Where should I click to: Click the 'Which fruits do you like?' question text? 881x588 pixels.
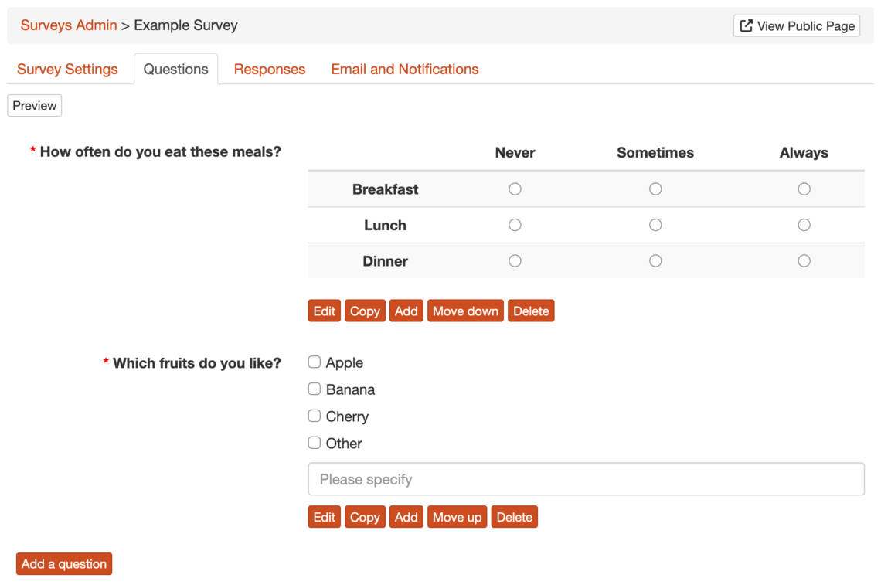(196, 363)
